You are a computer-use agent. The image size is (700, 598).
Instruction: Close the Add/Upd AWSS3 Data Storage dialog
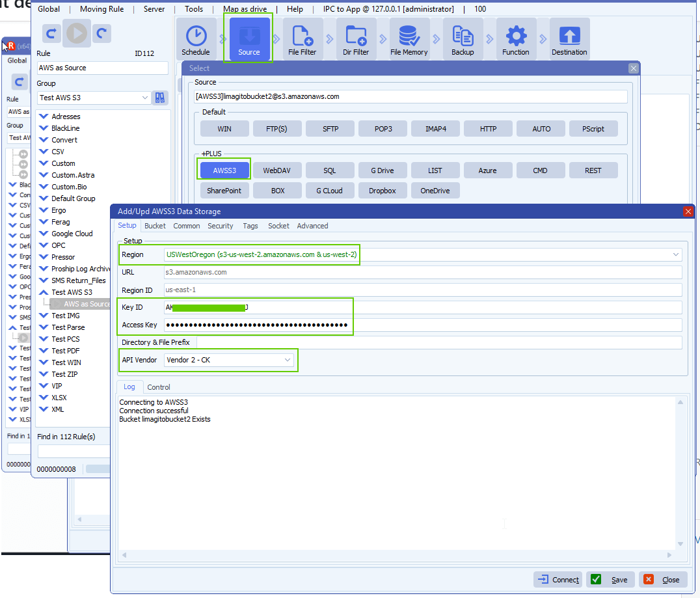688,211
